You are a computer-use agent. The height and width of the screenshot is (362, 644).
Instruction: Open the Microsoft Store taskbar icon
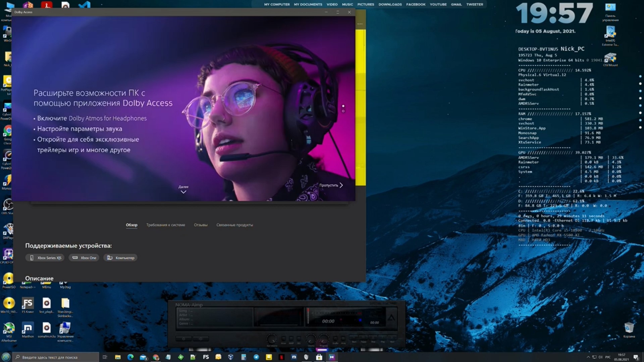click(x=319, y=357)
